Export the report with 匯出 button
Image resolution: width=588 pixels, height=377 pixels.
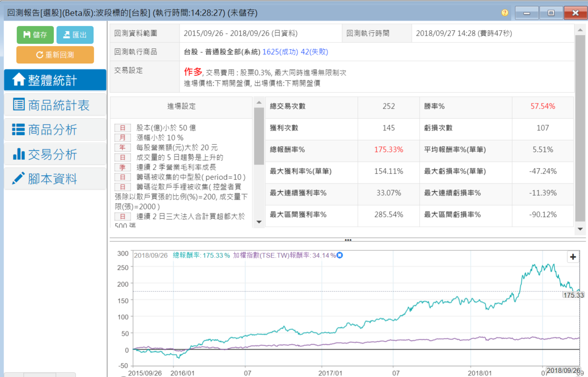[75, 35]
